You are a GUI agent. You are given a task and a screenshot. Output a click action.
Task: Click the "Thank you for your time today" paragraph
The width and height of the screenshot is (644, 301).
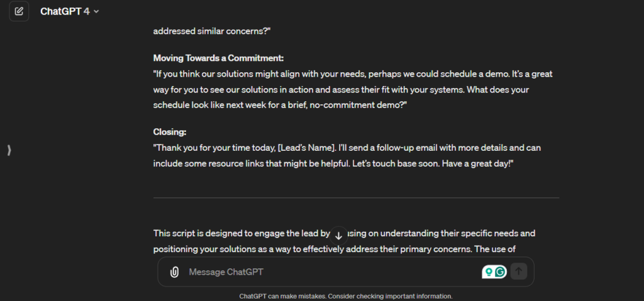pyautogui.click(x=347, y=155)
